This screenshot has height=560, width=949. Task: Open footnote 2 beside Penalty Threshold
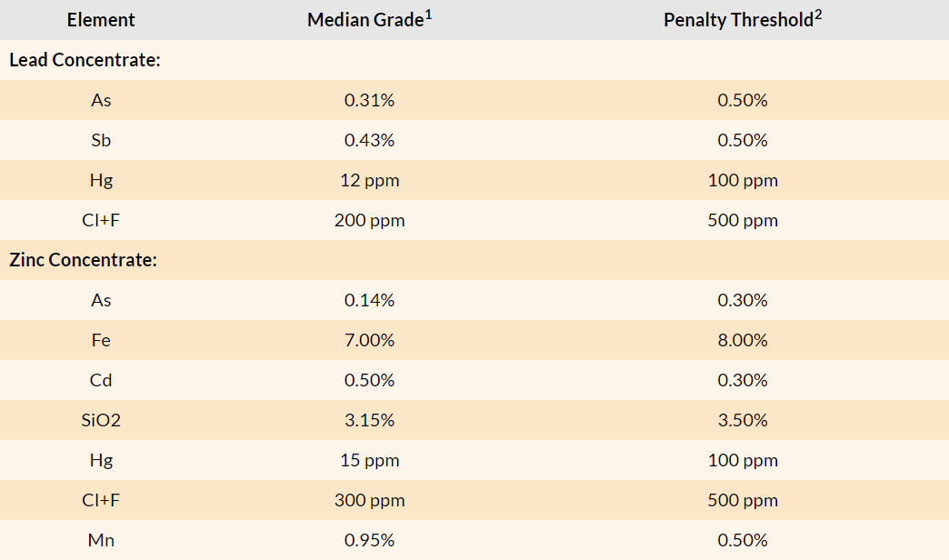tap(818, 14)
